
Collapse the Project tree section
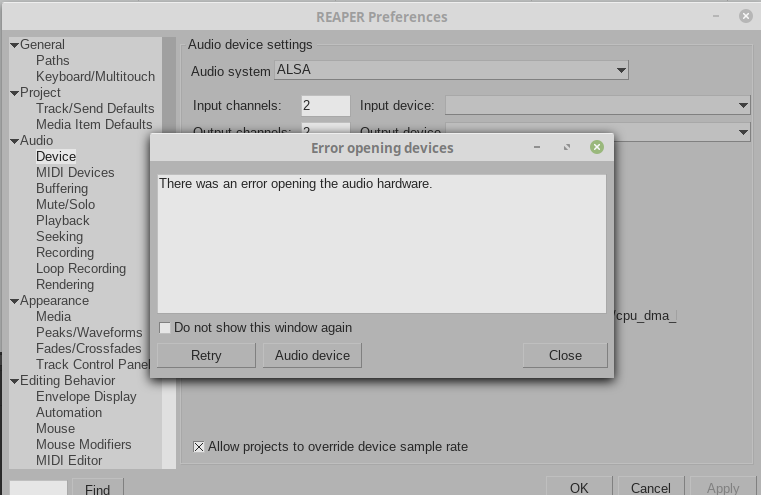click(15, 93)
